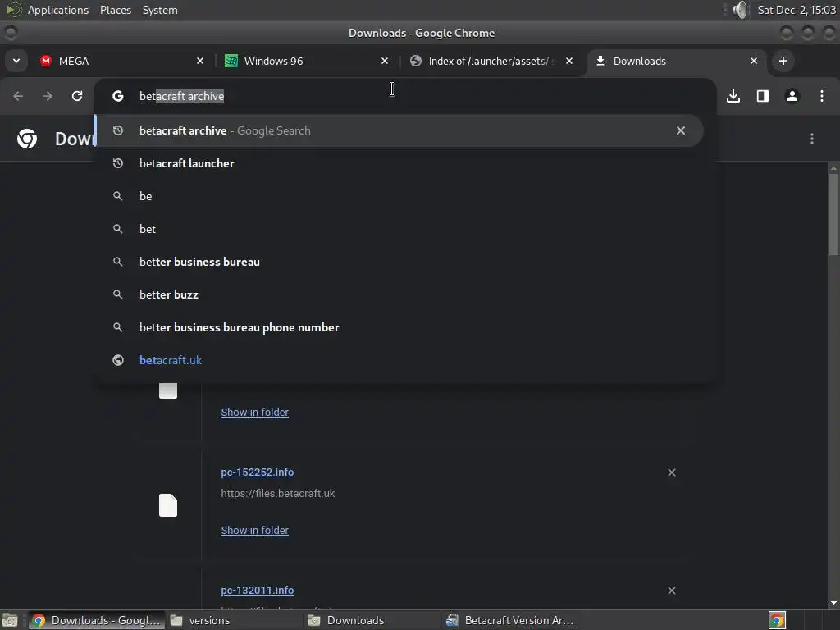This screenshot has width=840, height=630.
Task: Select 'betacraft archive - Google Search' suggestion
Action: pos(399,130)
